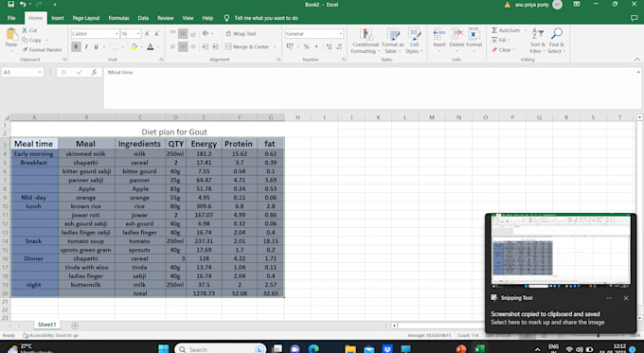The width and height of the screenshot is (644, 353).
Task: Set Middle Align vertical alignment
Action: (183, 33)
